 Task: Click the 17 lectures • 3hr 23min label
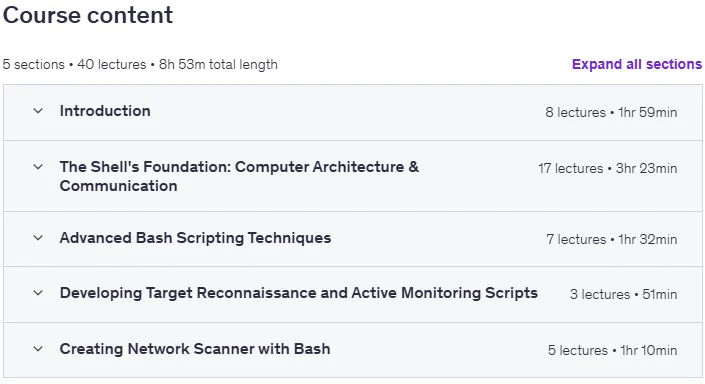(x=607, y=169)
